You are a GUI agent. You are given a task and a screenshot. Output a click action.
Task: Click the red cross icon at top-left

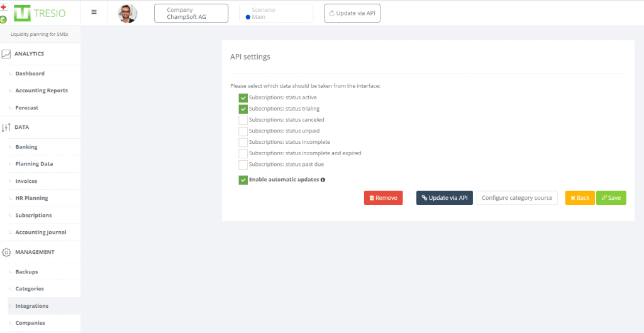point(3,7)
